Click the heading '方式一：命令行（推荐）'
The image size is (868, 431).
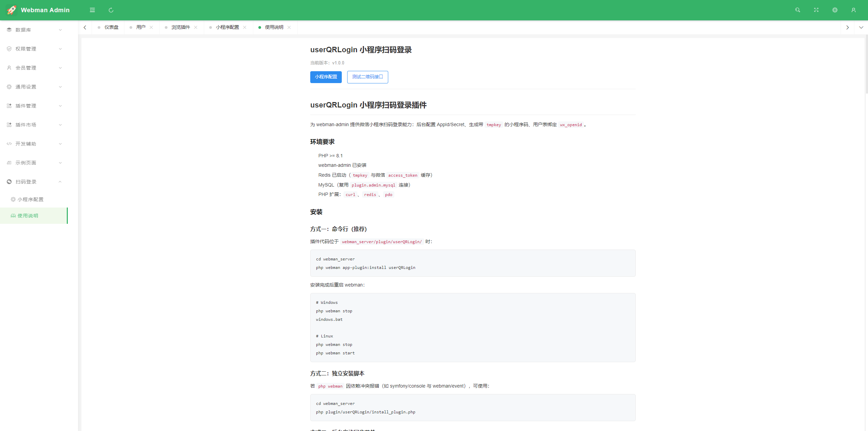(x=338, y=229)
